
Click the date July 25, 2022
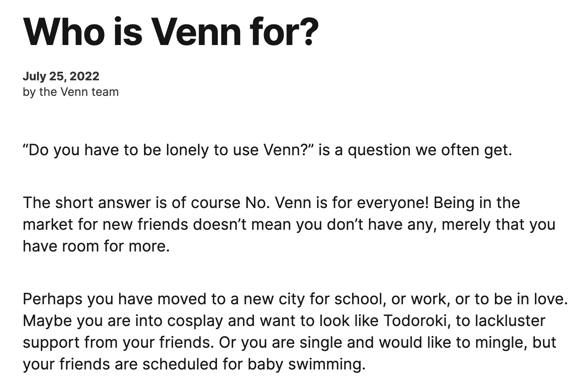pos(61,76)
